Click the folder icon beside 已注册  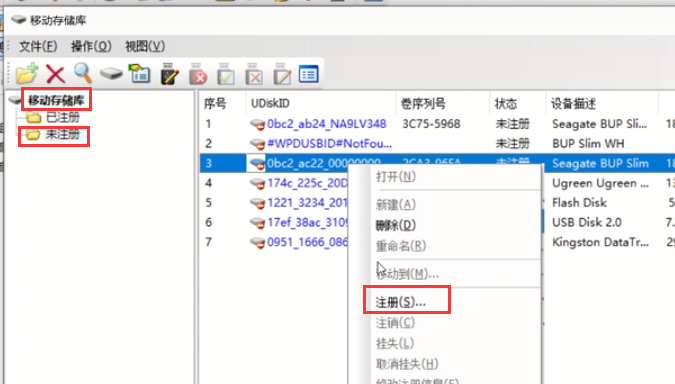click(x=33, y=117)
